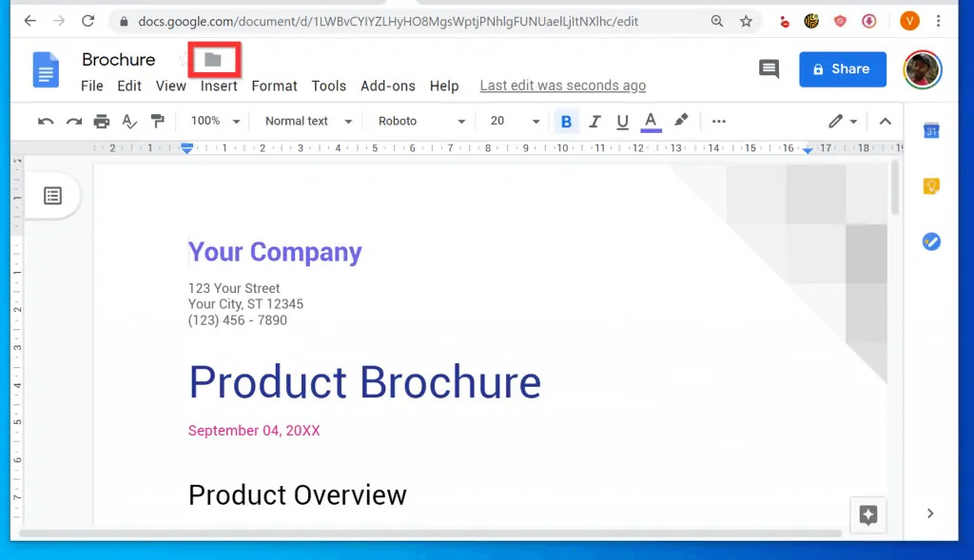Toggle italic formatting
The height and width of the screenshot is (560, 974).
(594, 121)
